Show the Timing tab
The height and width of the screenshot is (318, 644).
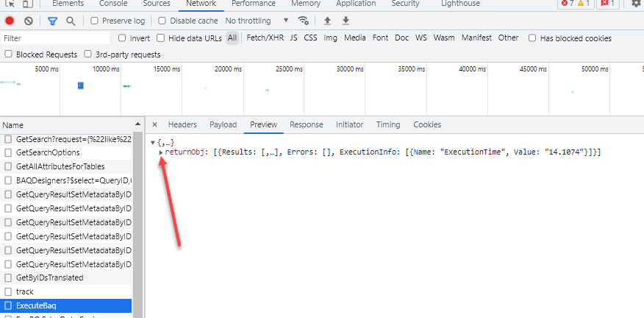pos(388,124)
